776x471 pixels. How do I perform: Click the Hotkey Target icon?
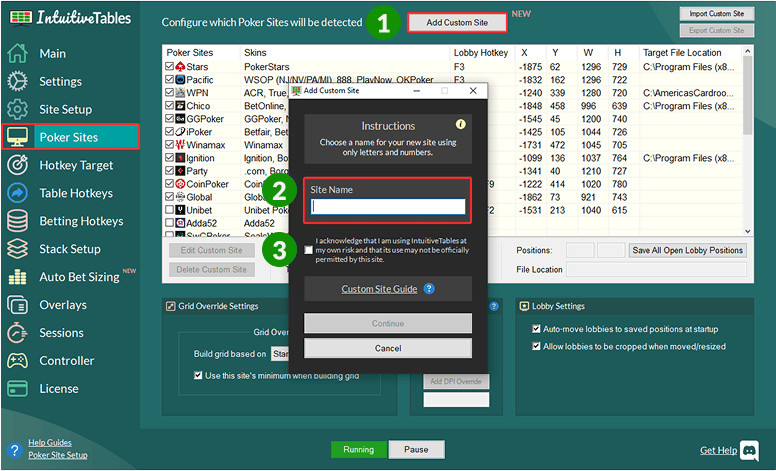tap(17, 165)
